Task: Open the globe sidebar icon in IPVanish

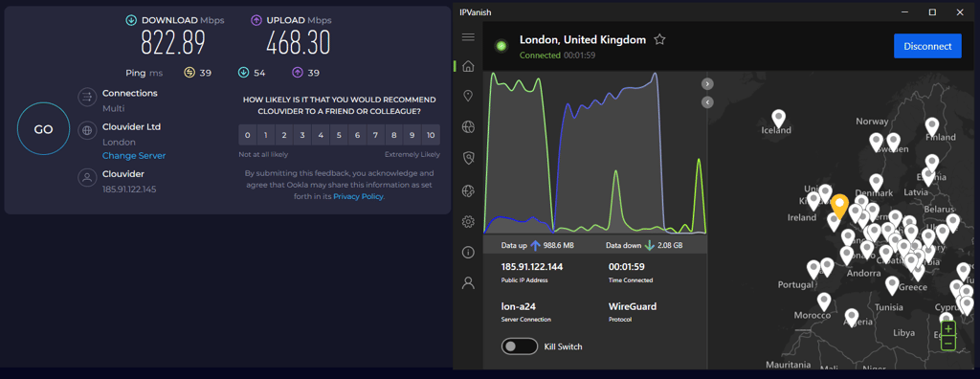Action: click(x=468, y=127)
